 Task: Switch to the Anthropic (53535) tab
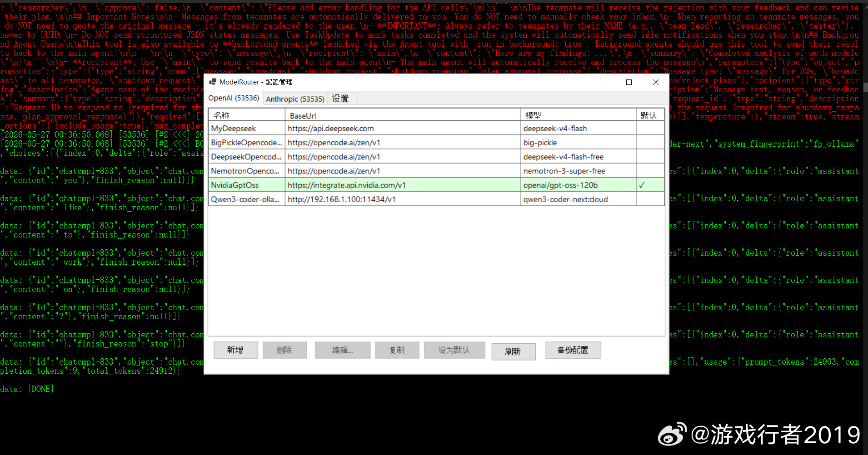[x=295, y=99]
